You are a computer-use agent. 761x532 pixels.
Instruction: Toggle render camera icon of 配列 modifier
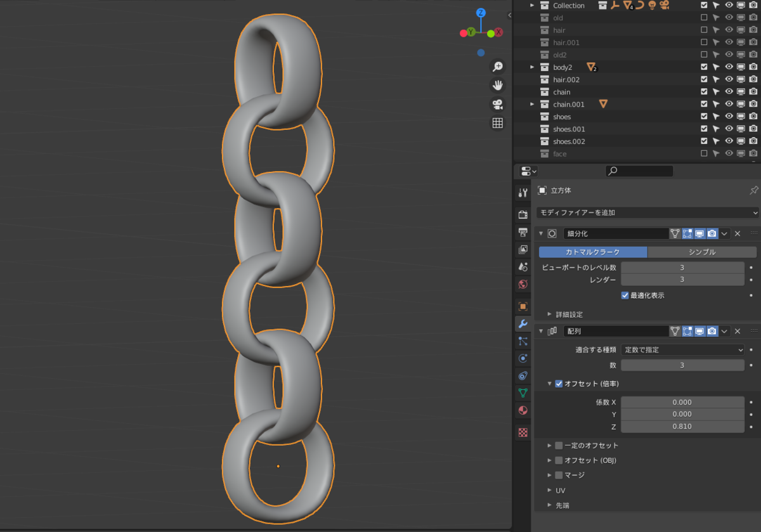point(712,331)
